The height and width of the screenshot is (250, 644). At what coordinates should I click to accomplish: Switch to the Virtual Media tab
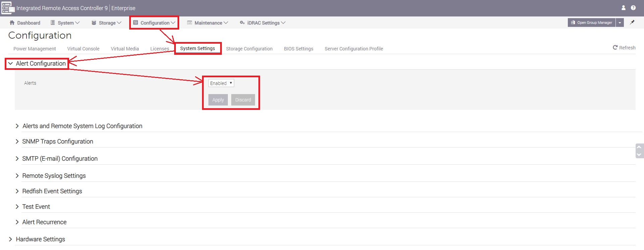[125, 49]
